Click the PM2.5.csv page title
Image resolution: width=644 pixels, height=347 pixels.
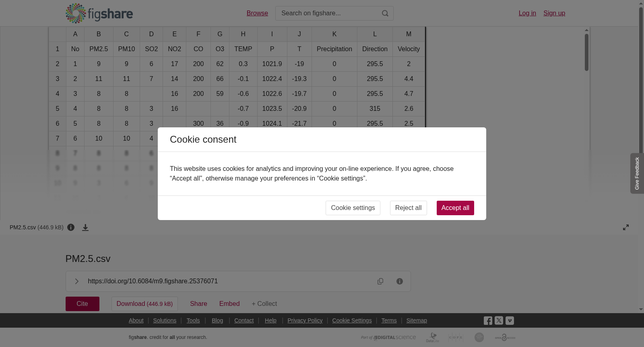(x=88, y=259)
